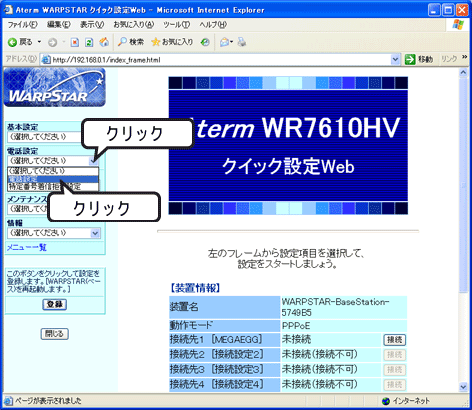The width and height of the screenshot is (472, 410).
Task: Click the 【装置情報】 heading
Action: pyautogui.click(x=195, y=288)
